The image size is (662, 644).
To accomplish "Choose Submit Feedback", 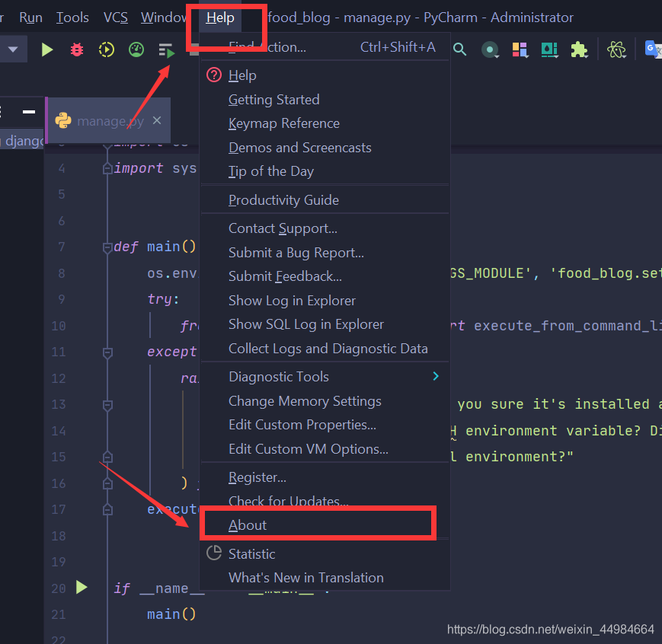I will pos(325,276).
